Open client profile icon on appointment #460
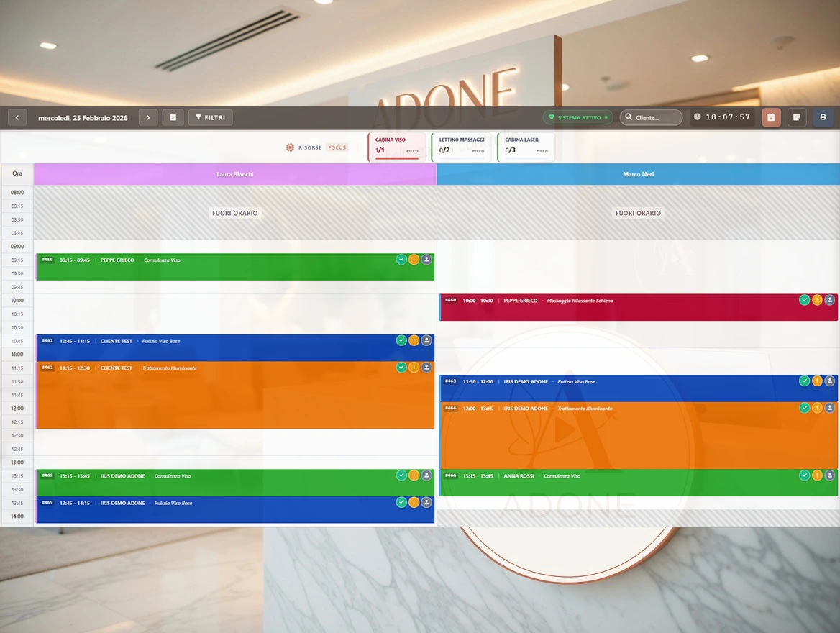This screenshot has width=840, height=633. coord(829,300)
